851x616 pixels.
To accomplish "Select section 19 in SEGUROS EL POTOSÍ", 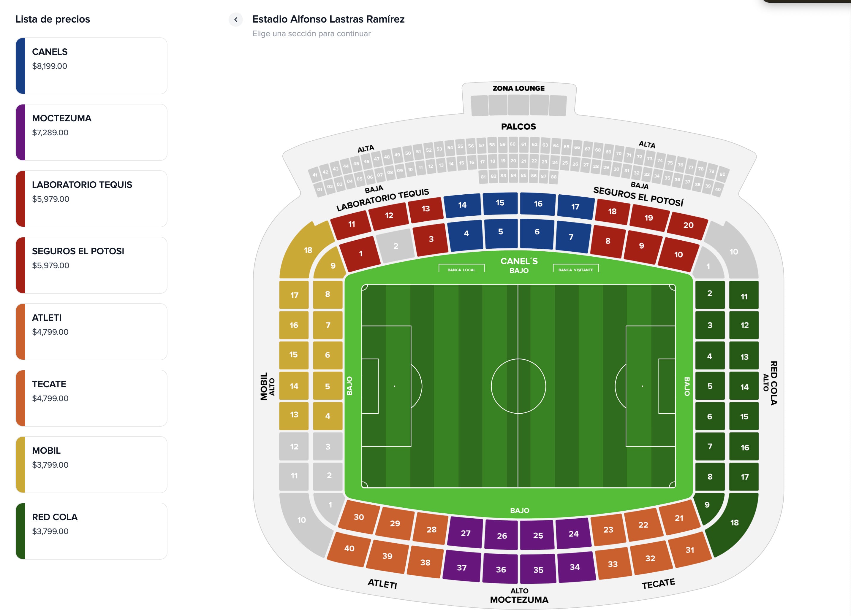I will click(649, 218).
